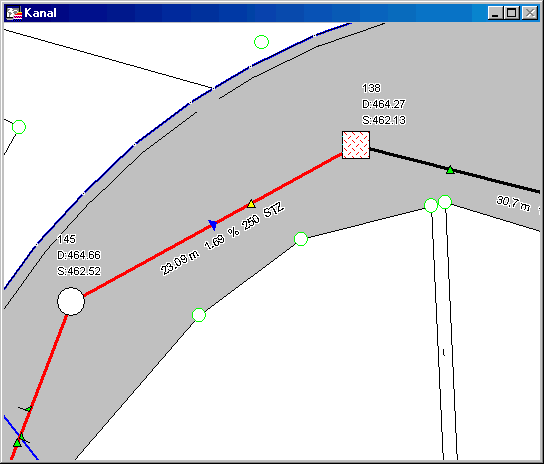Click the Kanal application icon in title bar
544x464 pixels.
(x=14, y=13)
